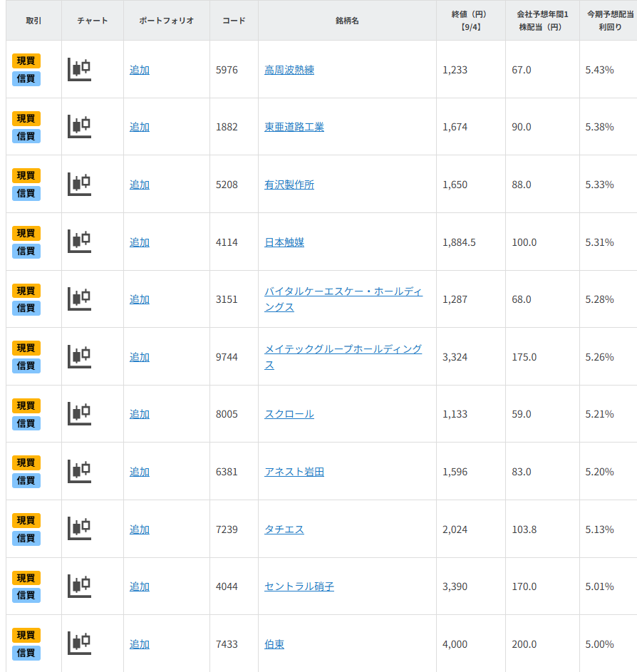This screenshot has height=672, width=637.
Task: Click 追加 link for 日本触媒
Action: [x=140, y=242]
